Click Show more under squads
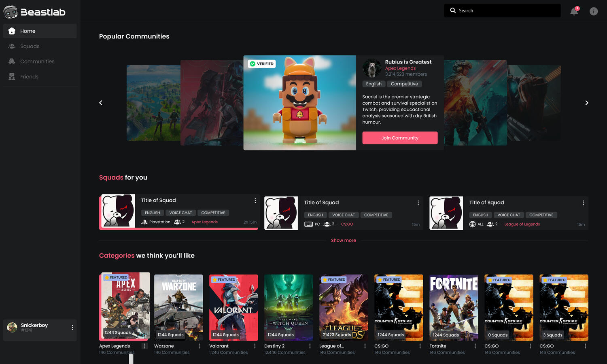 [344, 240]
